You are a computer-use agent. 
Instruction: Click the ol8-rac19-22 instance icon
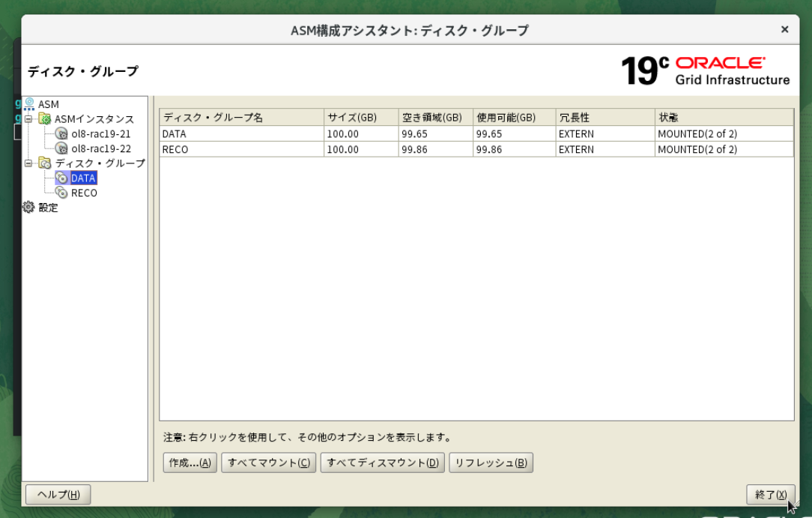click(61, 148)
